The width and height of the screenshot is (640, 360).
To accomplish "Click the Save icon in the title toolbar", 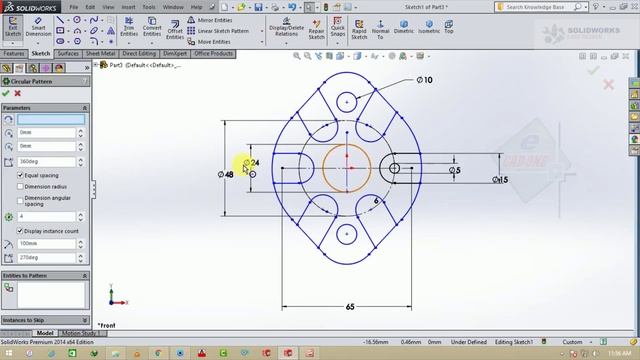I will [258, 7].
